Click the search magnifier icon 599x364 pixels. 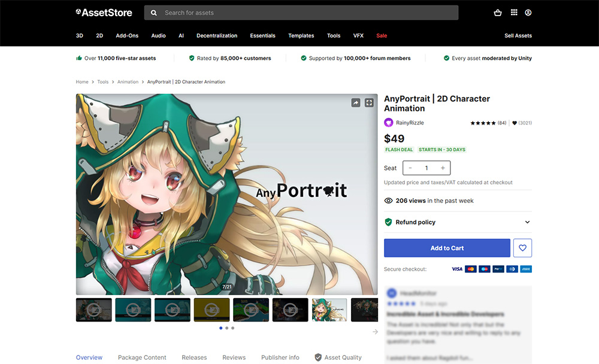point(153,13)
